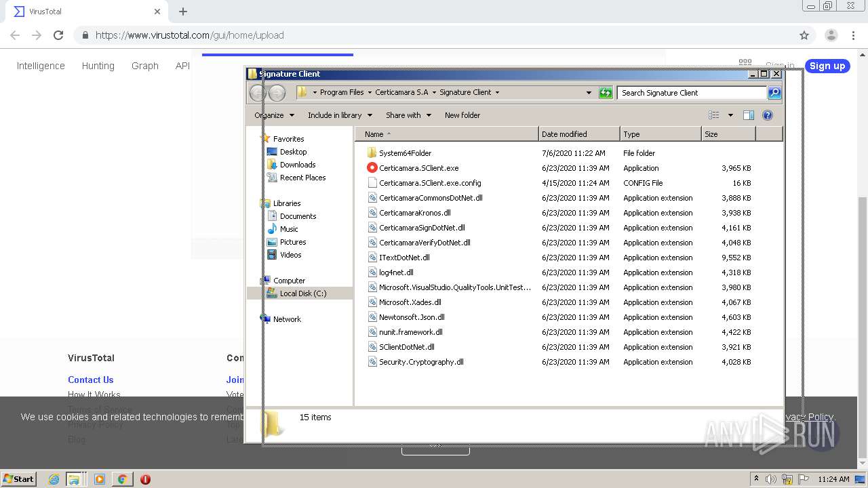Click the Newtonsoft.Json.dll file icon
Viewport: 868px width, 488px height.
pos(372,317)
